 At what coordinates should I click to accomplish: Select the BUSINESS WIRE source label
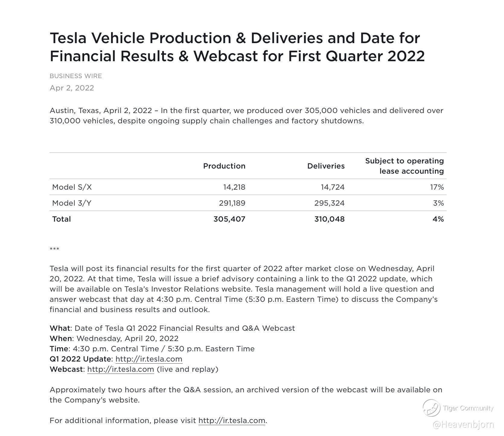(x=76, y=76)
